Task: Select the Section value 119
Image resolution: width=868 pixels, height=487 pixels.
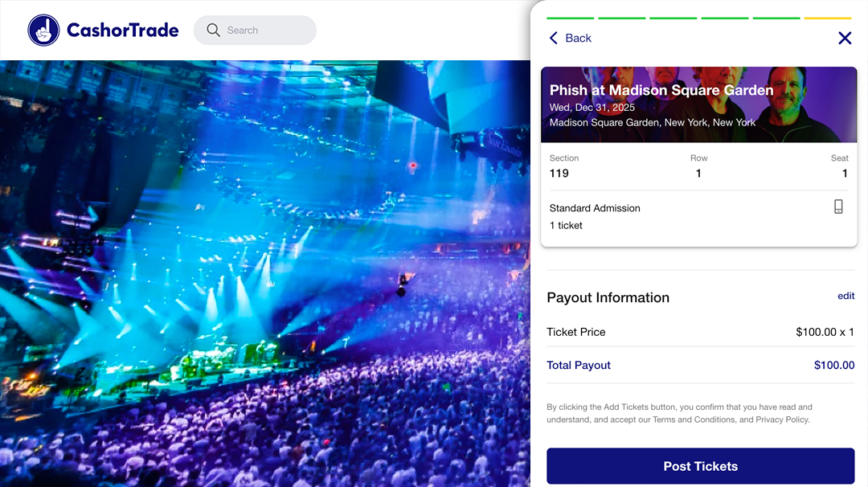Action: click(559, 173)
